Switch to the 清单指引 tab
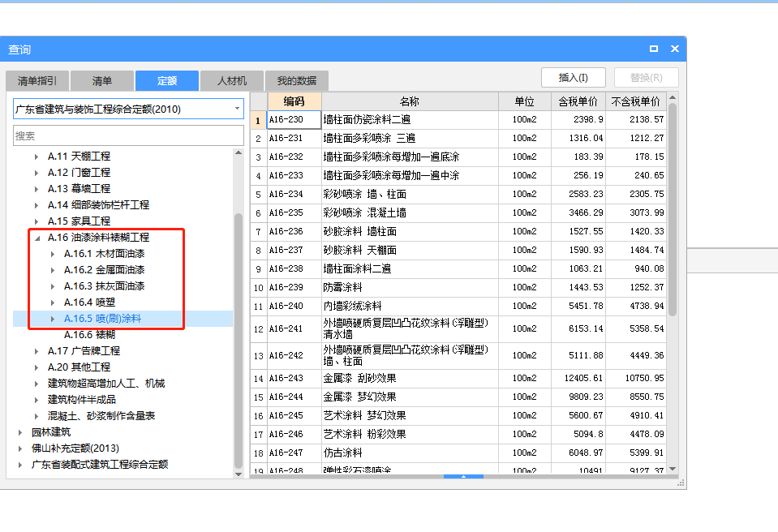 tap(37, 81)
